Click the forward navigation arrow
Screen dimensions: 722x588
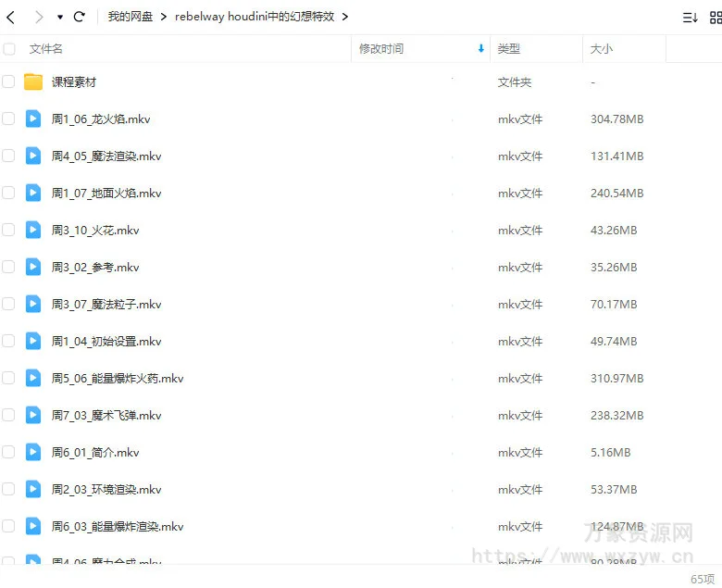38,17
